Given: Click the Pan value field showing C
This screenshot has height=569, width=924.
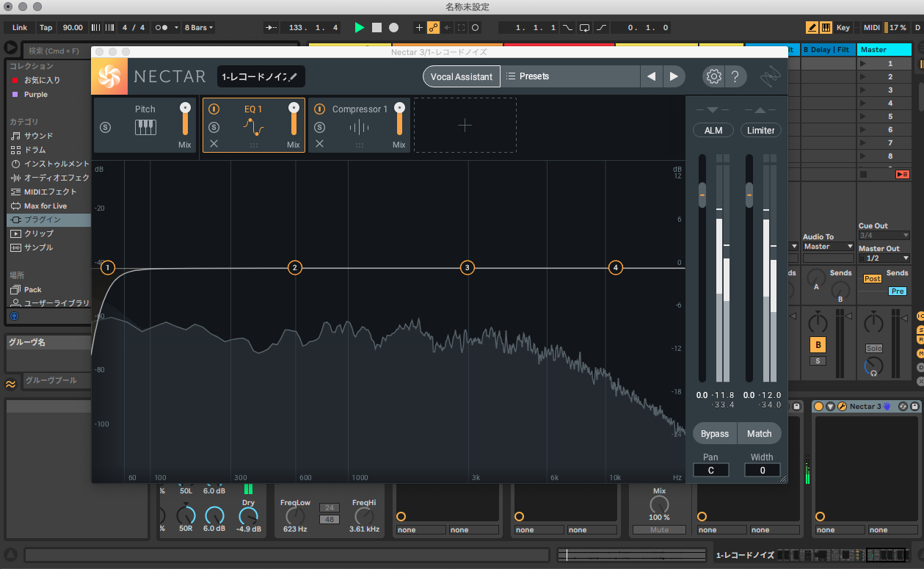Looking at the screenshot, I should (x=711, y=471).
